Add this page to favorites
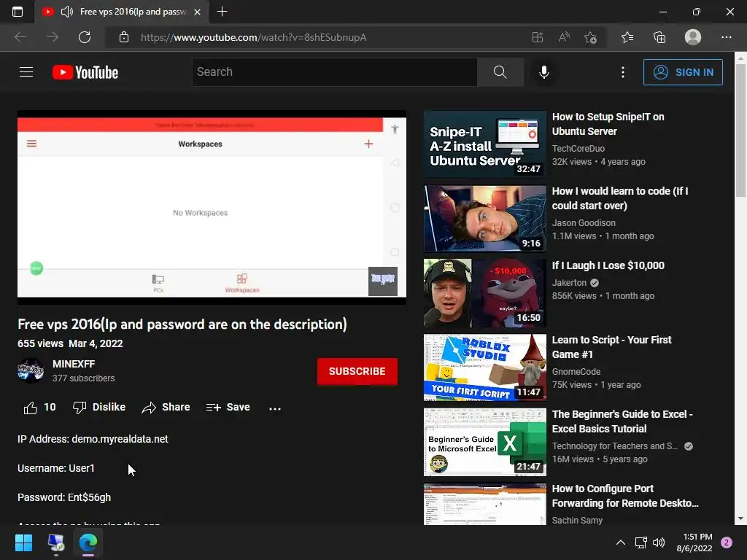Screen dimensions: 747x560 click(x=591, y=37)
